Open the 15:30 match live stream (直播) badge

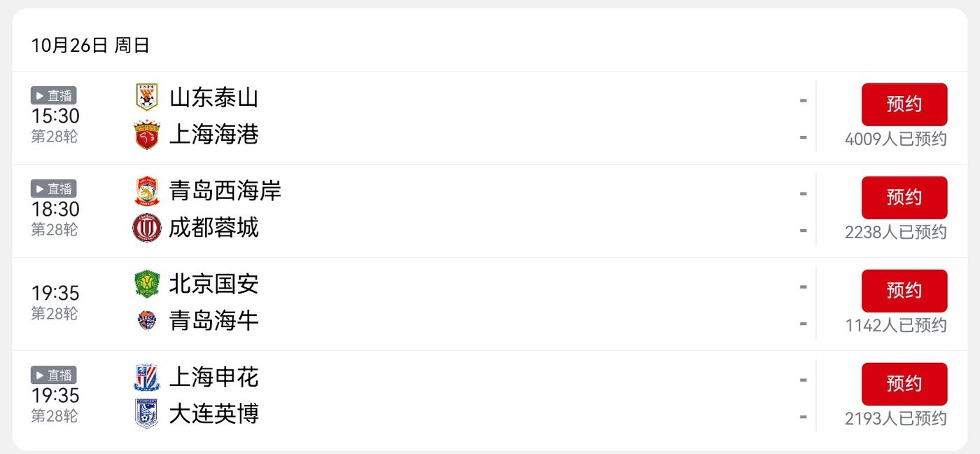coord(54,96)
